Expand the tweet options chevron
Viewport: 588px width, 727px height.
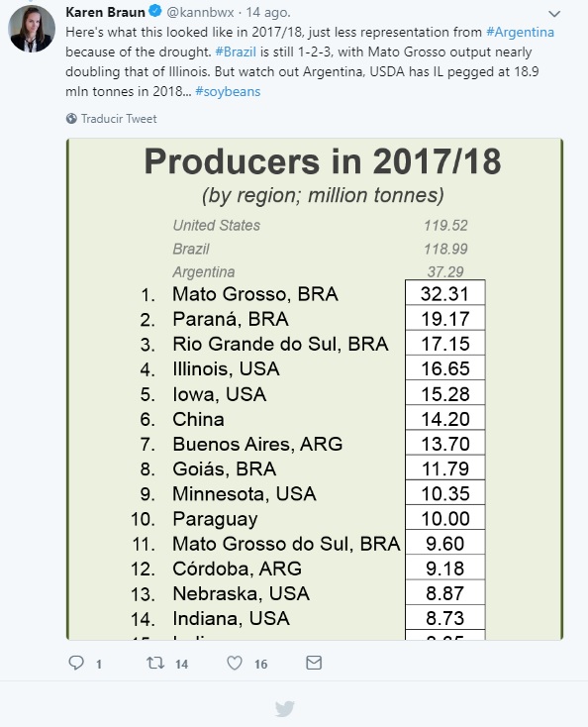pos(554,14)
